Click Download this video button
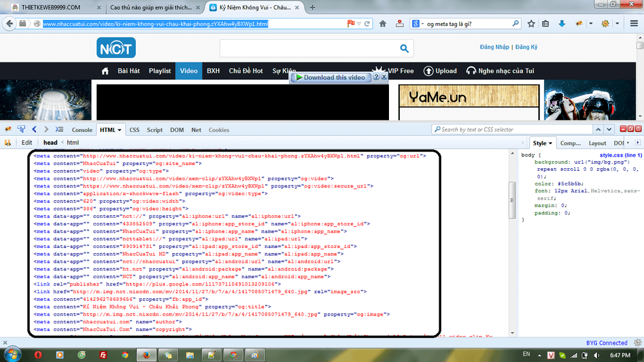 [x=330, y=77]
